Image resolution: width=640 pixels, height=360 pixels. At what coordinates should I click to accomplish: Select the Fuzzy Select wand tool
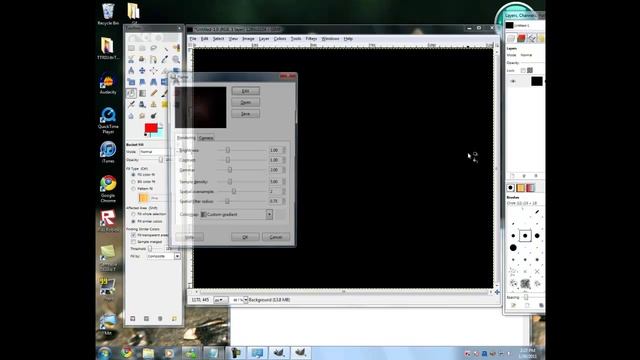tap(165, 49)
